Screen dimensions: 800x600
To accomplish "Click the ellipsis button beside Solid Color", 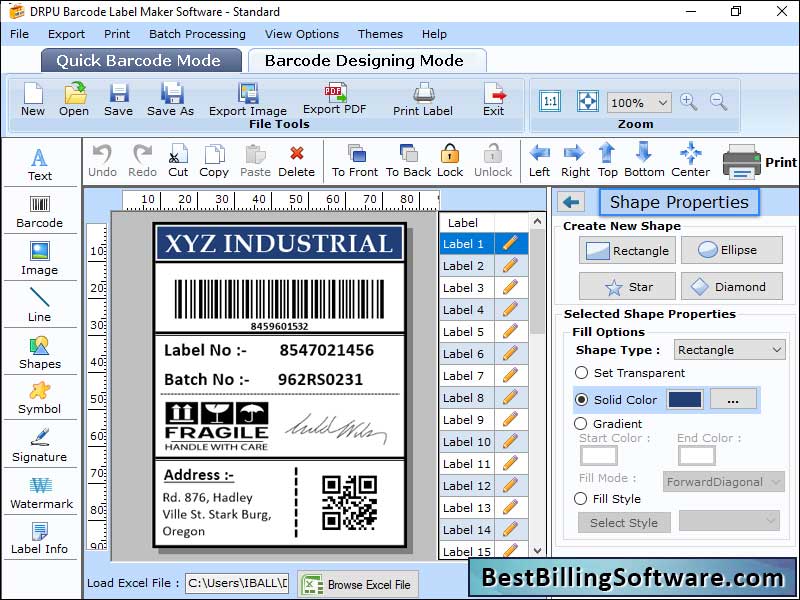I will point(733,399).
